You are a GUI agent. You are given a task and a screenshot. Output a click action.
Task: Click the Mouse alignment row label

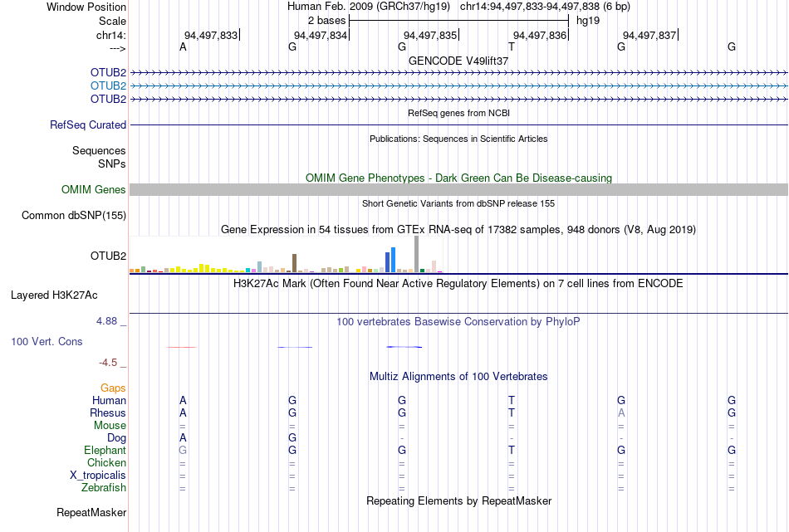(110, 426)
